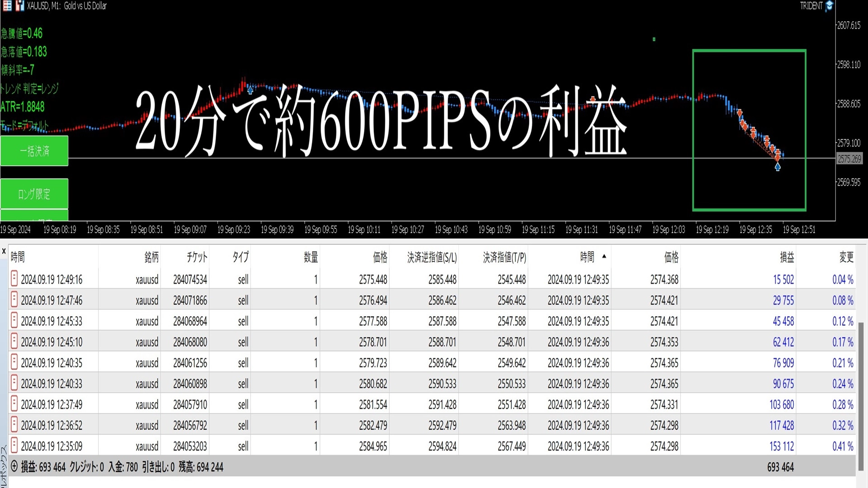This screenshot has height=488, width=868.
Task: Click the Depth of Market grid icon
Action: pos(7,6)
